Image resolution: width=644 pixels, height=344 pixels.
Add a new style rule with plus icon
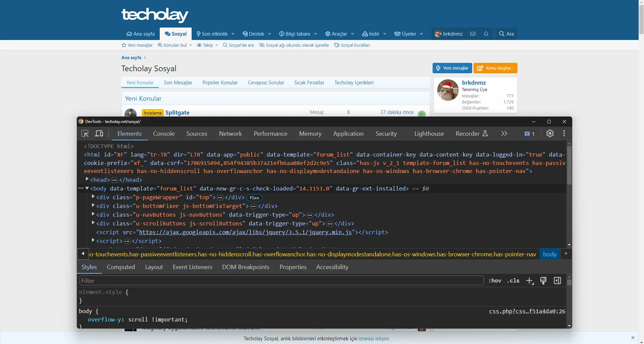pyautogui.click(x=530, y=281)
